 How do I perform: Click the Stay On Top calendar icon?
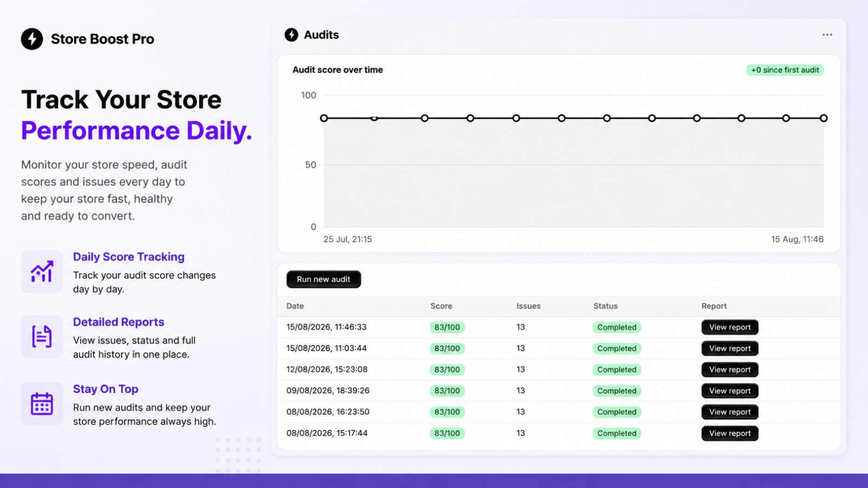42,404
